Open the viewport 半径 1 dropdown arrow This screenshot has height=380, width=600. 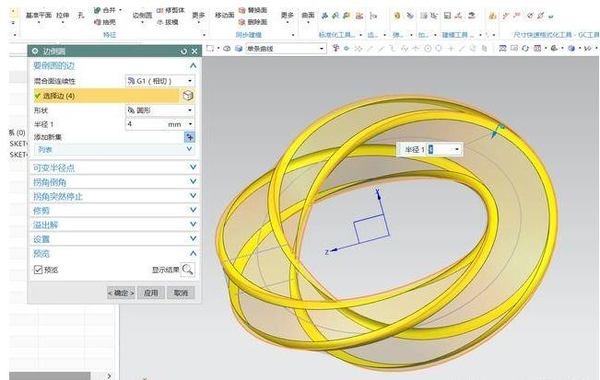[457, 150]
